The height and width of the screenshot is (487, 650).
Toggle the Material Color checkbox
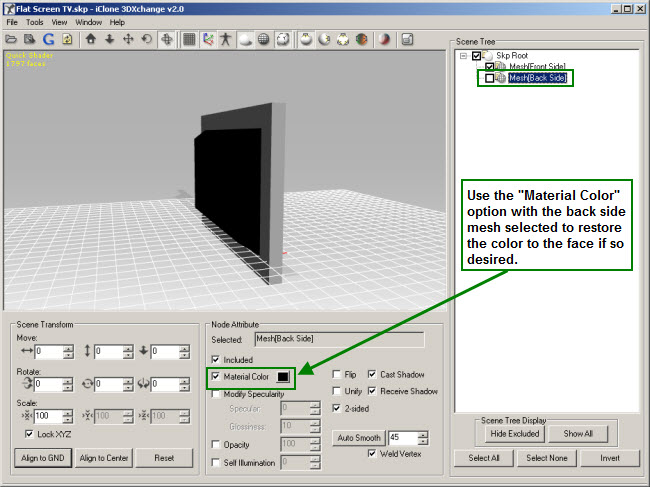click(216, 376)
